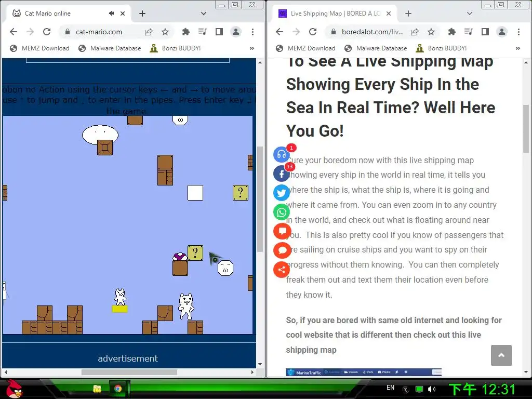
Task: Close the Live Shipping Map tab
Action: click(x=389, y=14)
